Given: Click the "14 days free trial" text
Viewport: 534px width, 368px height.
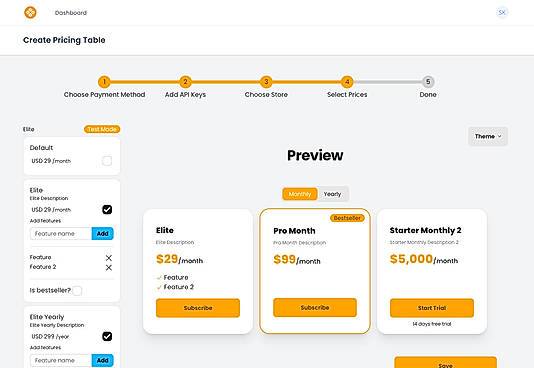Looking at the screenshot, I should tap(432, 324).
